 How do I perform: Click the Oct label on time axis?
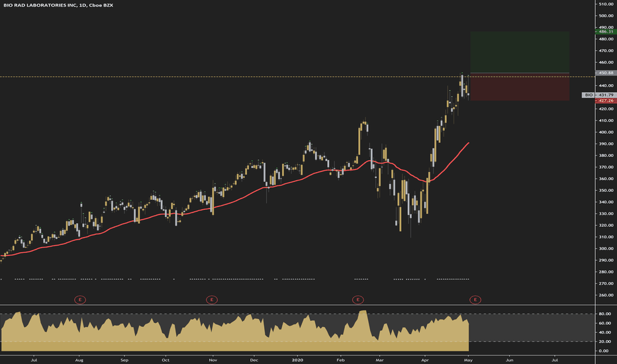[x=166, y=360]
